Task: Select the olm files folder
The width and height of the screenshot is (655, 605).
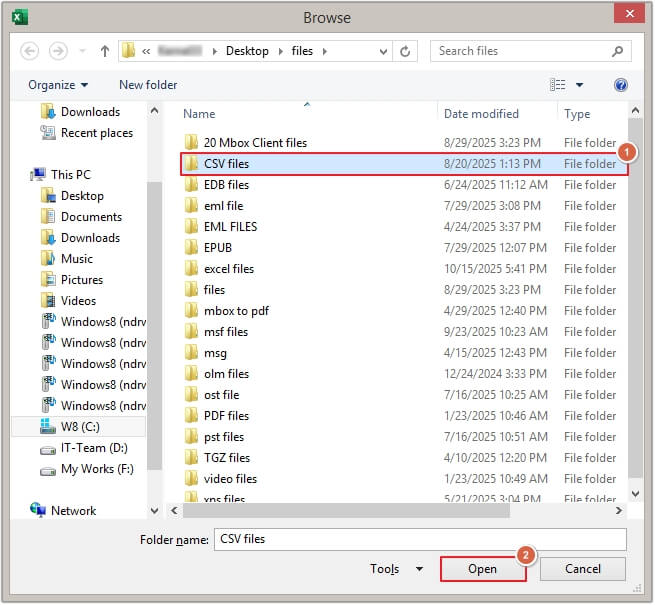Action: coord(404,374)
